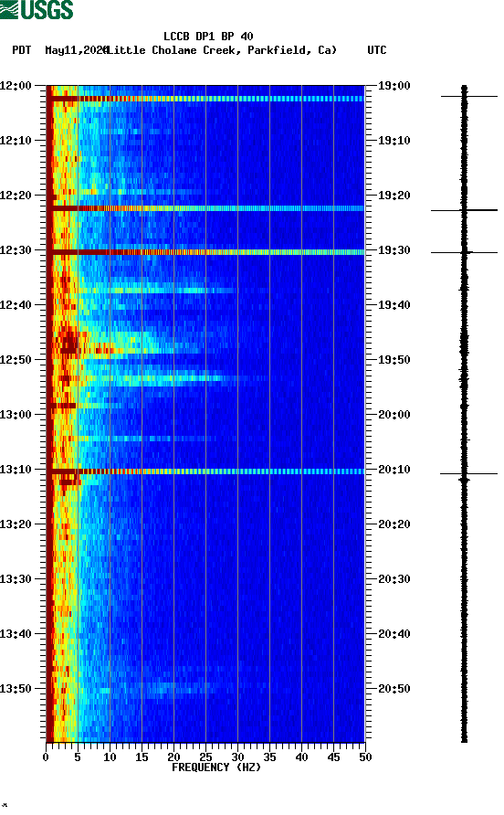Image resolution: width=504 pixels, height=815 pixels.
Task: Click the 25 Hz frequency tick label
Action: 205,757
